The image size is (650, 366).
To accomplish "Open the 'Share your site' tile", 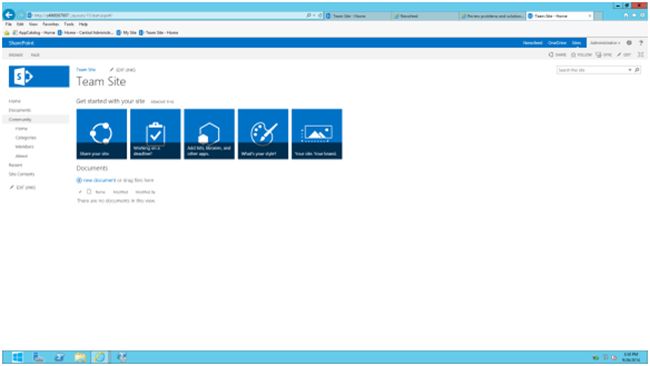I will point(102,134).
